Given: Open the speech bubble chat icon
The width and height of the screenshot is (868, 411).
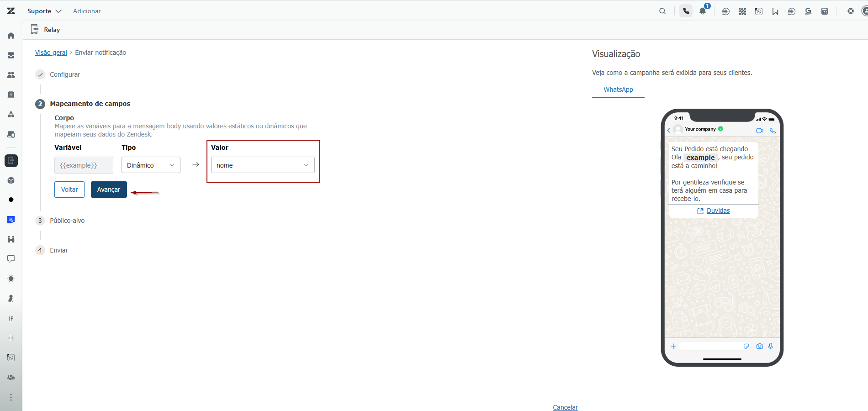Looking at the screenshot, I should 11,259.
